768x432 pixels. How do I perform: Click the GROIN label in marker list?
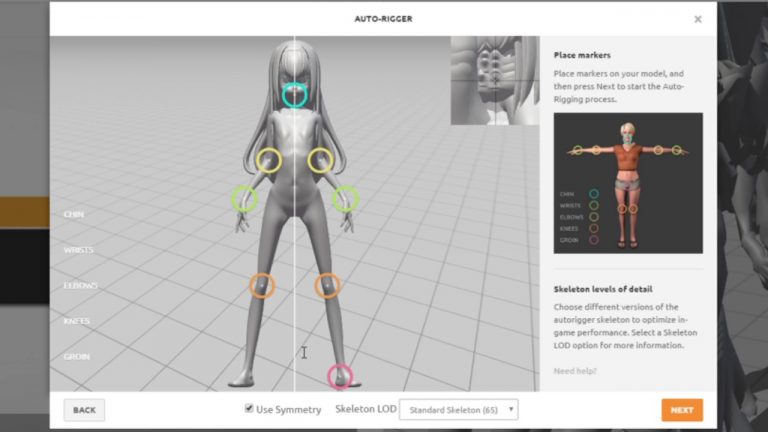[77, 357]
